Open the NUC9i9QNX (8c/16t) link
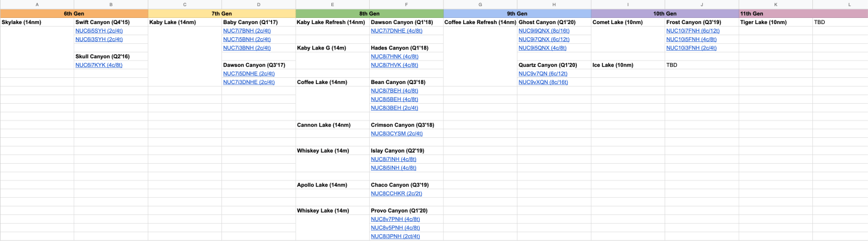This screenshot has height=241, width=868. 544,30
